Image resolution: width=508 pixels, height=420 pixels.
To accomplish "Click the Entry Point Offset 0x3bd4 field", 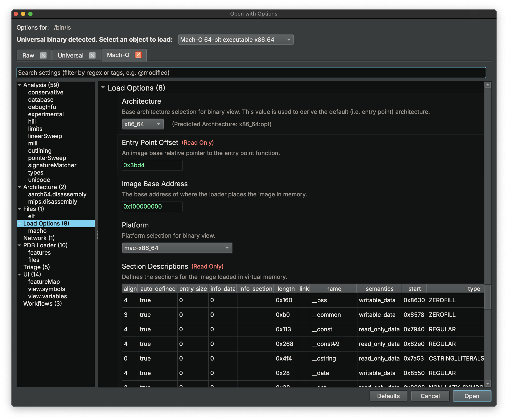I will [x=152, y=165].
